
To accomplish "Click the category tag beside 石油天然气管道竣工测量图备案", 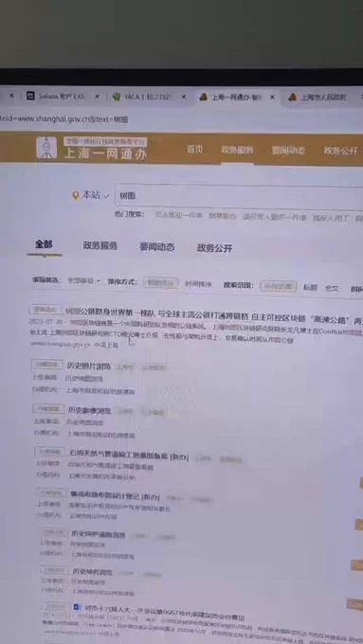I will (x=50, y=452).
